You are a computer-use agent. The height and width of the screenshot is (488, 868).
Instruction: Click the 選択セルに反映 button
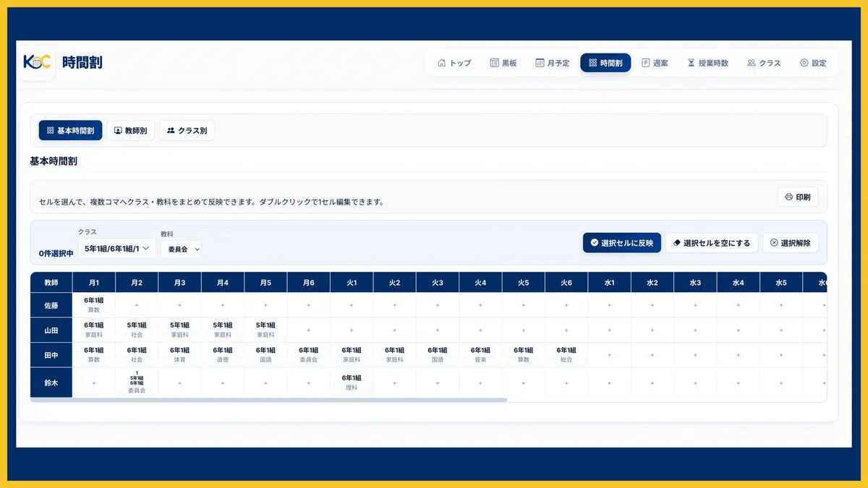pos(622,243)
